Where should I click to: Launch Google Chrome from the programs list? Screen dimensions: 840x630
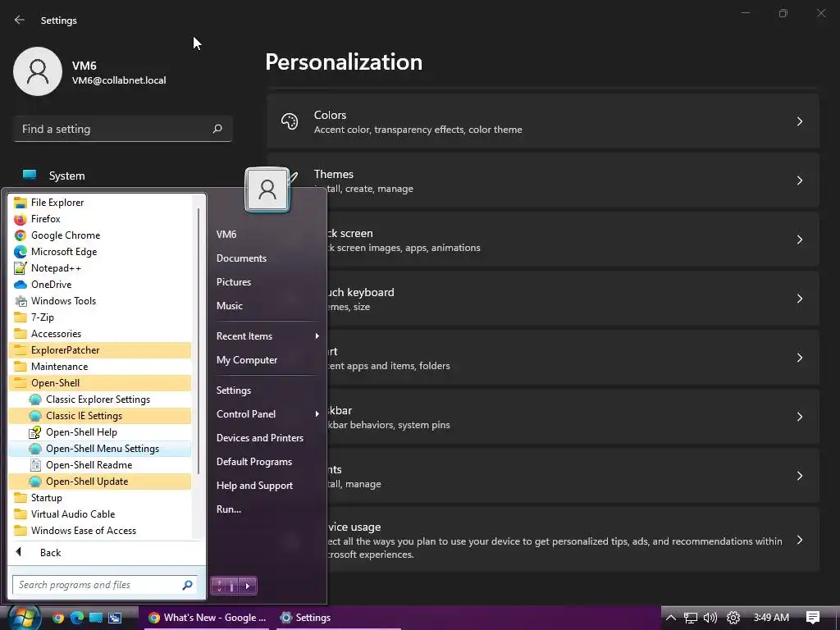coord(100,235)
